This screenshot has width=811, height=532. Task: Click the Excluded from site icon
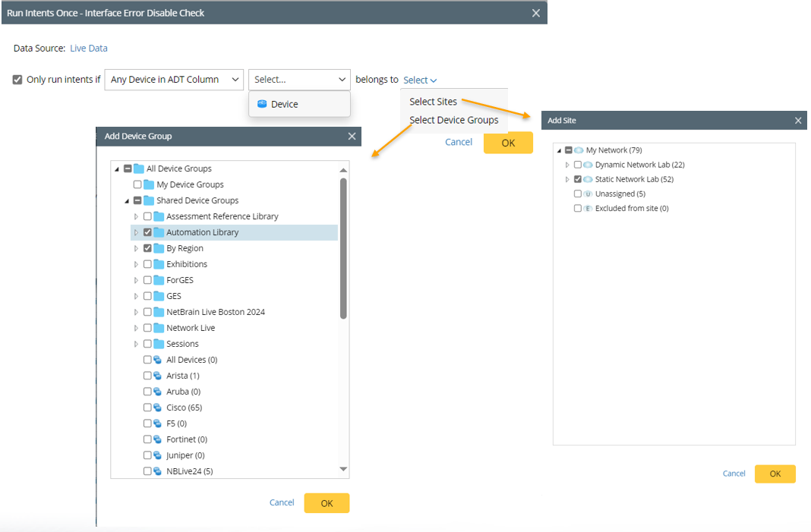pos(589,208)
